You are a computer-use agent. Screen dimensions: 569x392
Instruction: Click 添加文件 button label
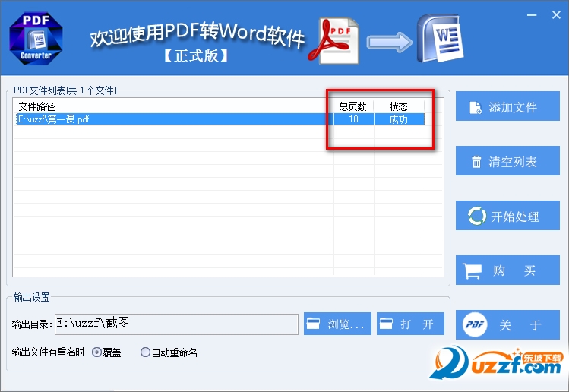point(512,107)
